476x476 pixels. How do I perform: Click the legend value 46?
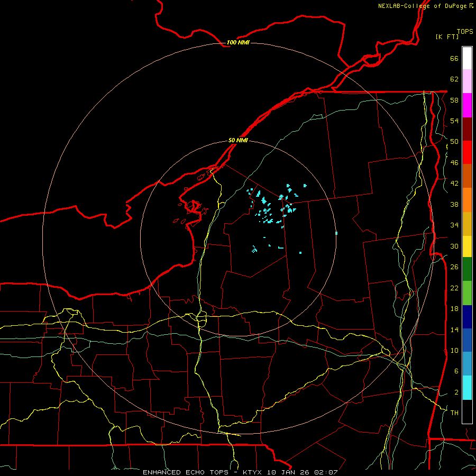(454, 163)
